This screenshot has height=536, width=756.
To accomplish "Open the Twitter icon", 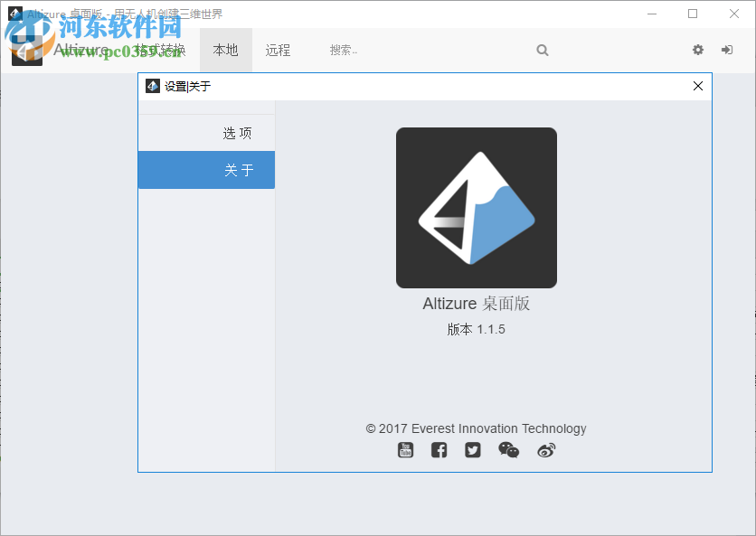I will (x=472, y=449).
